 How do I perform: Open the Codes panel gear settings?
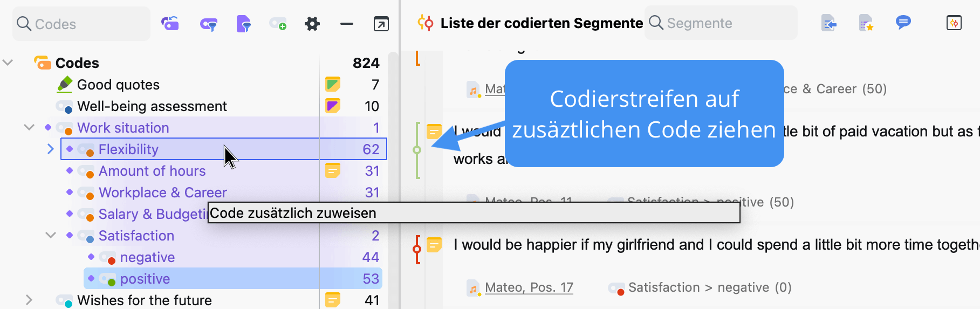(x=312, y=24)
